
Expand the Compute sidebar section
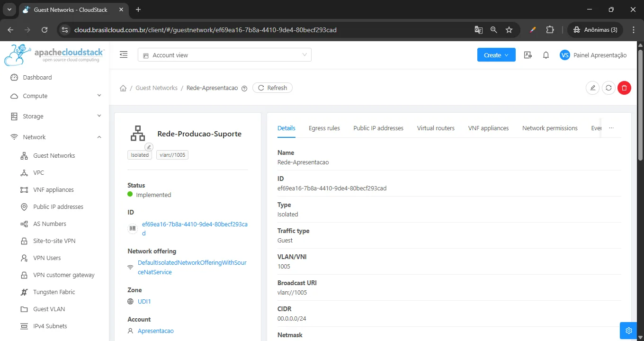[54, 96]
